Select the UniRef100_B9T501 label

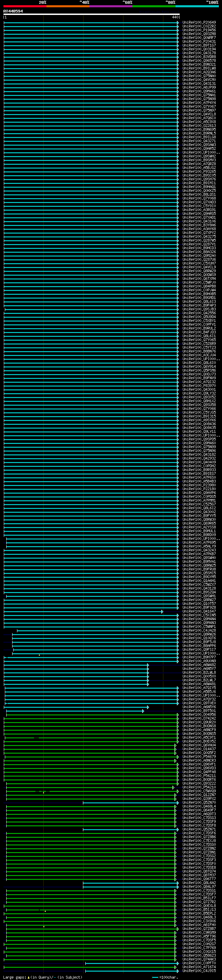(199, 711)
